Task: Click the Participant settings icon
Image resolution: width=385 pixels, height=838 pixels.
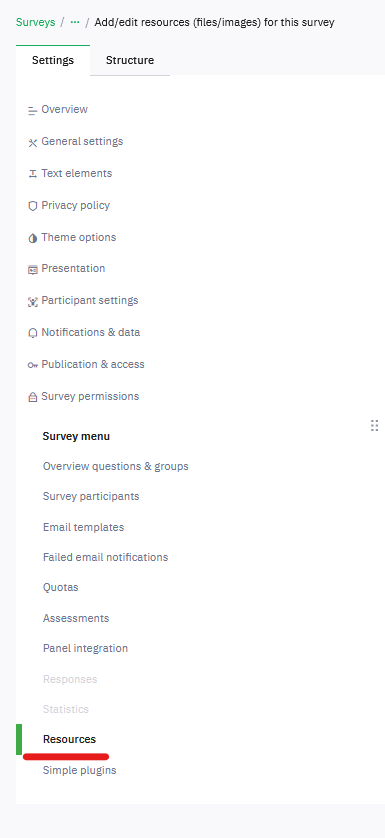Action: (x=33, y=301)
